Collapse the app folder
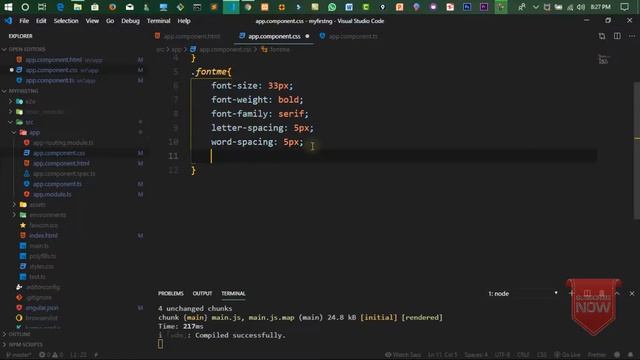Viewport: 640px width, 360px height. 34,132
